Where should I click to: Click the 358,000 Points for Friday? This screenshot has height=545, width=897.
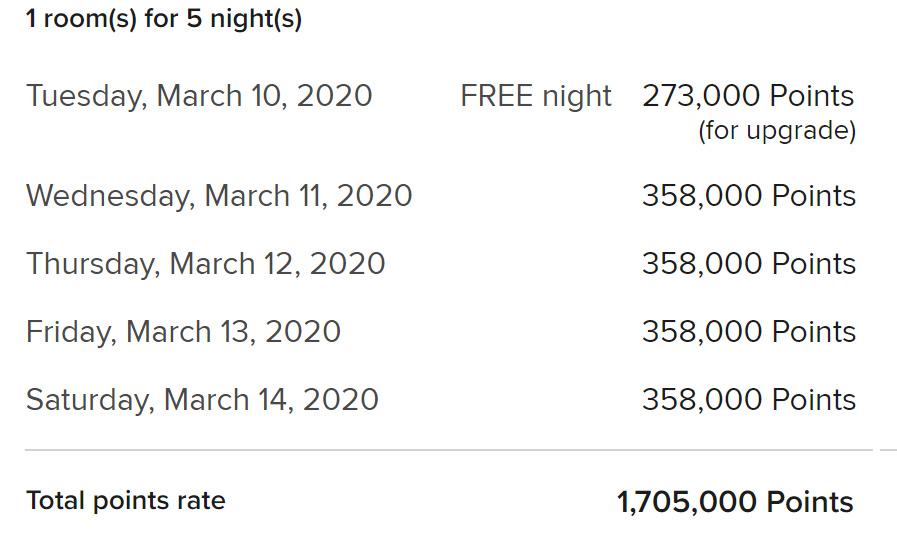[749, 332]
